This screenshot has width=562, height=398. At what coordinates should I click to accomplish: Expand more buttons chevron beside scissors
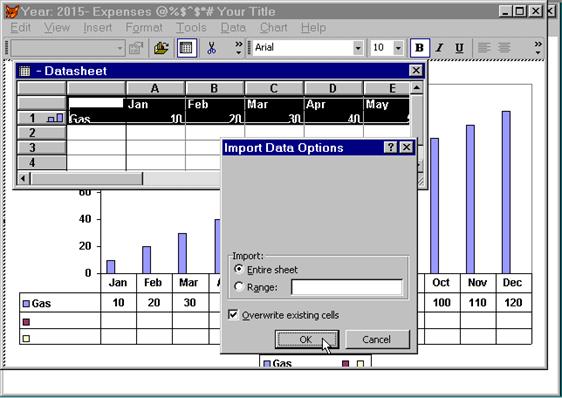pyautogui.click(x=239, y=48)
